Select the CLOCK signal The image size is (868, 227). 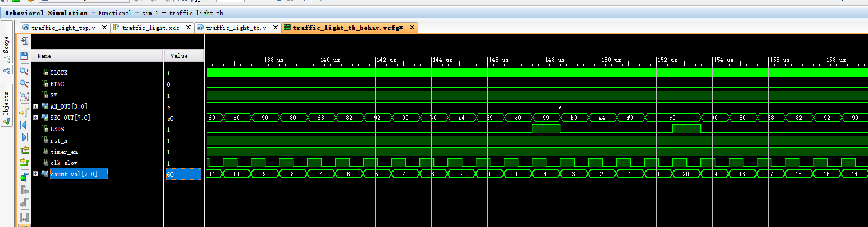[x=59, y=73]
